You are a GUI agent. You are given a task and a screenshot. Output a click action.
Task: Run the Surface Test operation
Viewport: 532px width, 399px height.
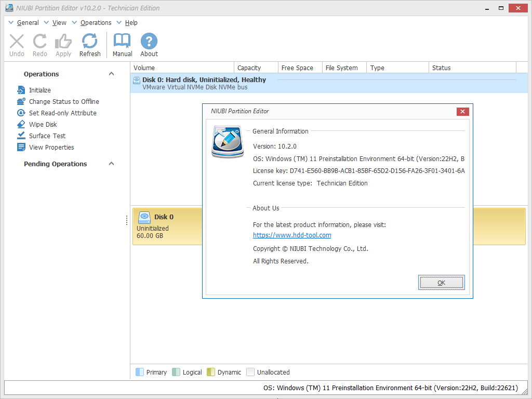tap(47, 136)
